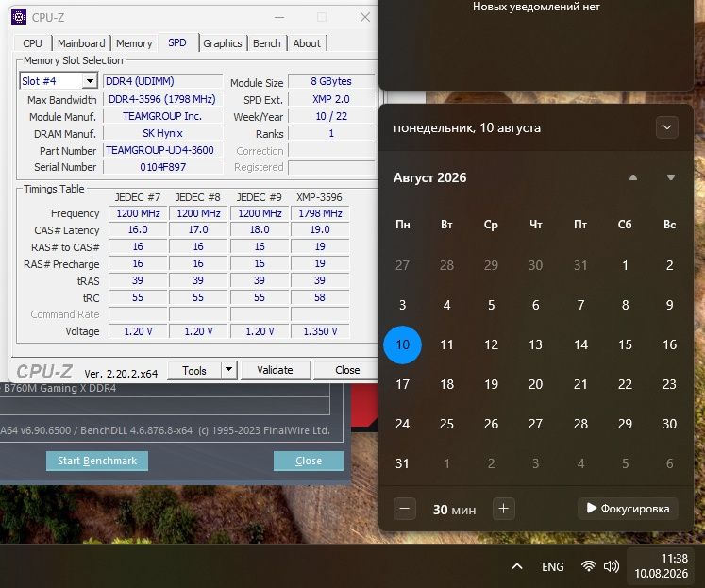This screenshot has height=588, width=705.
Task: Click Close button in AIDA64 benchmark window
Action: [x=309, y=461]
